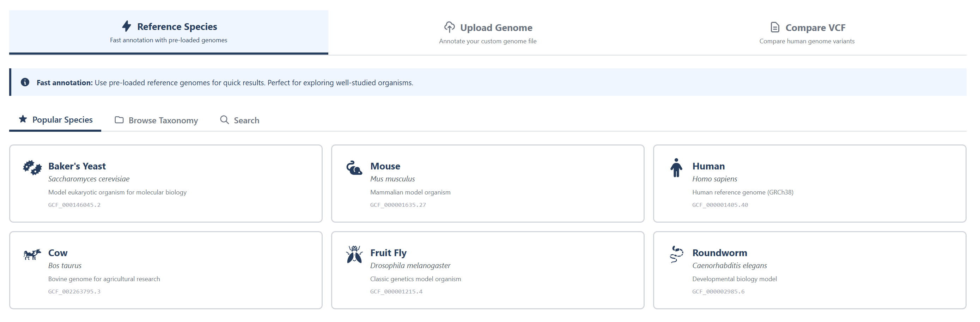Click the worm icon on the Roundworm card
Image resolution: width=980 pixels, height=322 pixels.
[x=676, y=254]
